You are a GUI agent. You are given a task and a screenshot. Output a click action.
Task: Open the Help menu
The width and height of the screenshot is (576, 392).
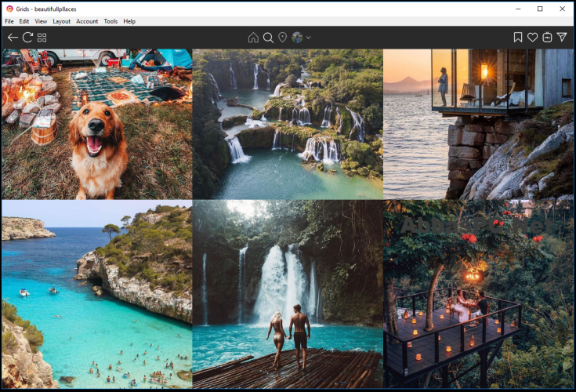pyautogui.click(x=129, y=21)
